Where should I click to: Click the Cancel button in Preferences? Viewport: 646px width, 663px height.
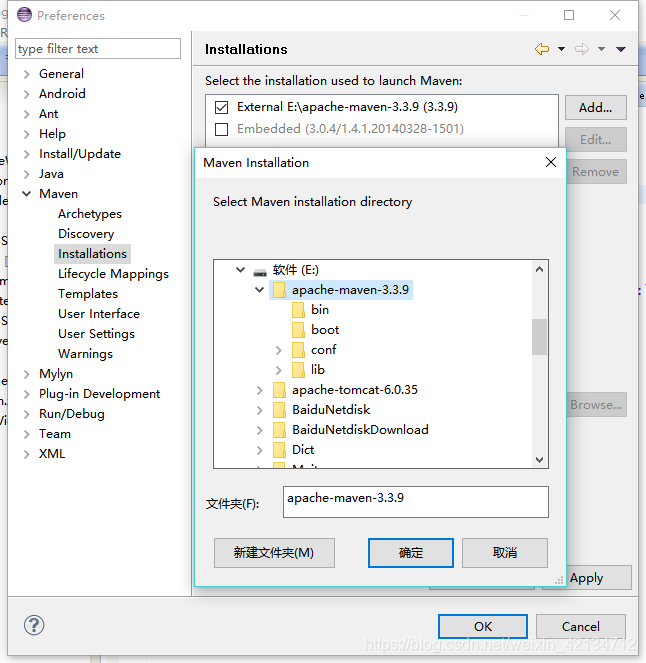coord(580,626)
